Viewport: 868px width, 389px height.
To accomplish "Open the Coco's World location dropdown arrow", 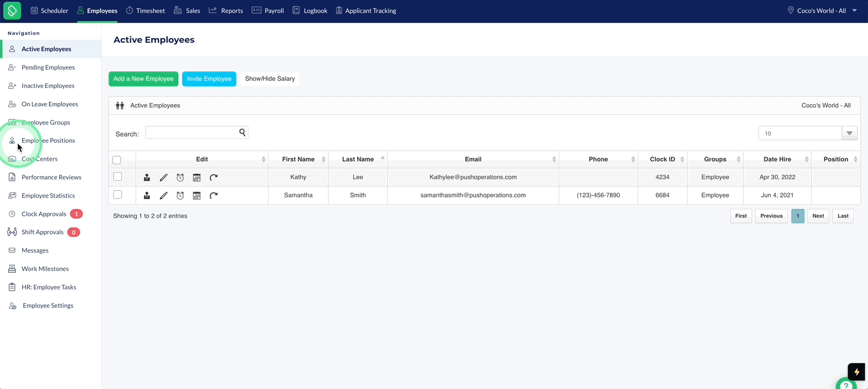I will tap(855, 10).
